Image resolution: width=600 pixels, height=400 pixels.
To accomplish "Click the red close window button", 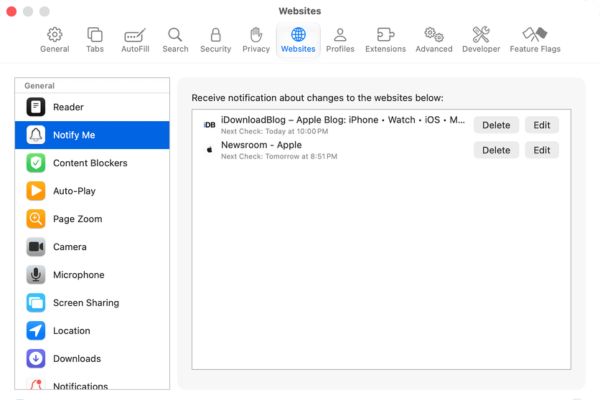I will tap(11, 11).
